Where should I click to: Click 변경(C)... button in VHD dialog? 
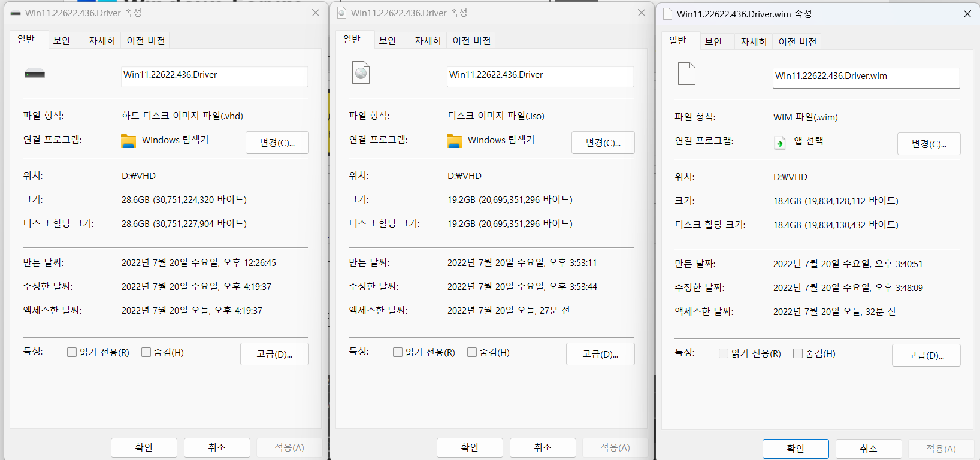coord(277,143)
